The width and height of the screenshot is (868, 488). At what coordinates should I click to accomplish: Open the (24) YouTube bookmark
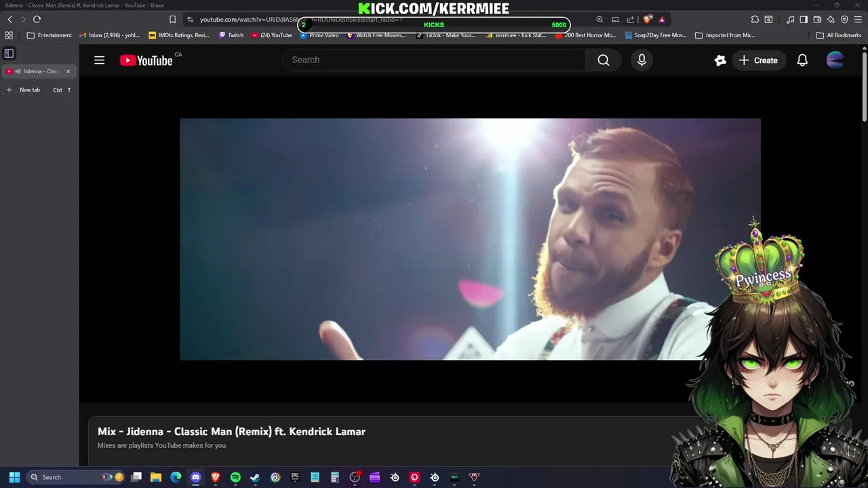pyautogui.click(x=271, y=35)
